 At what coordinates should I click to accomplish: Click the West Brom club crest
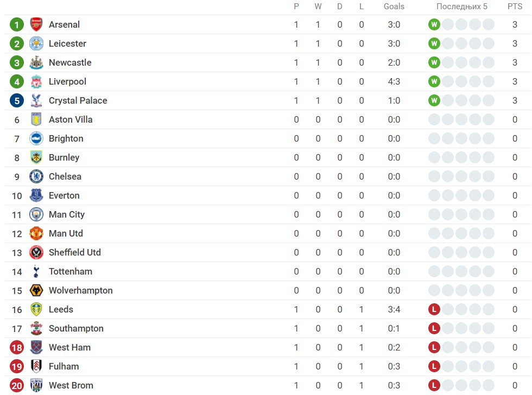pyautogui.click(x=36, y=385)
